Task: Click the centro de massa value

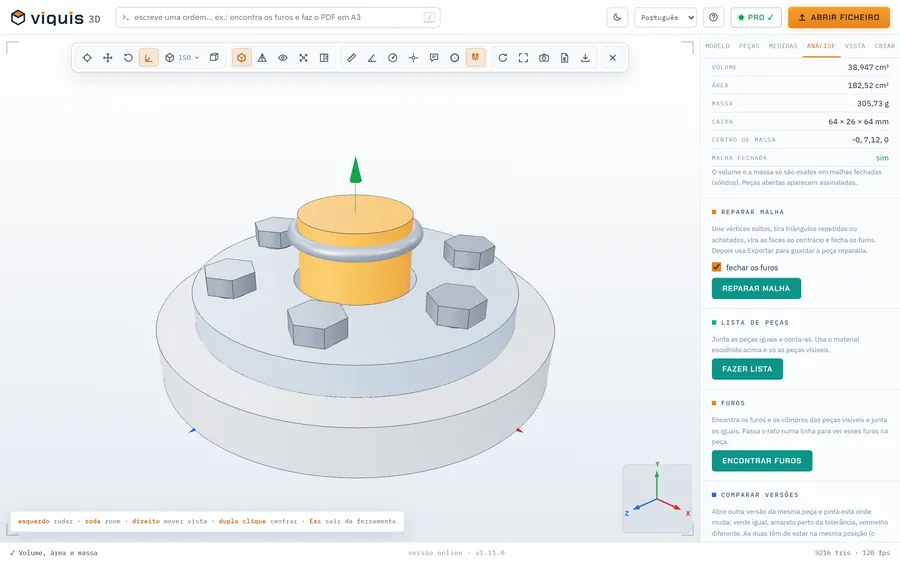Action: point(870,139)
